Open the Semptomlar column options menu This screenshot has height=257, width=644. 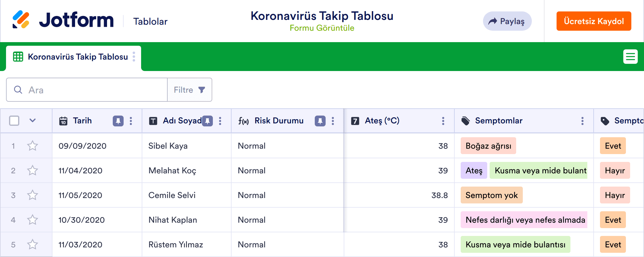pos(582,121)
